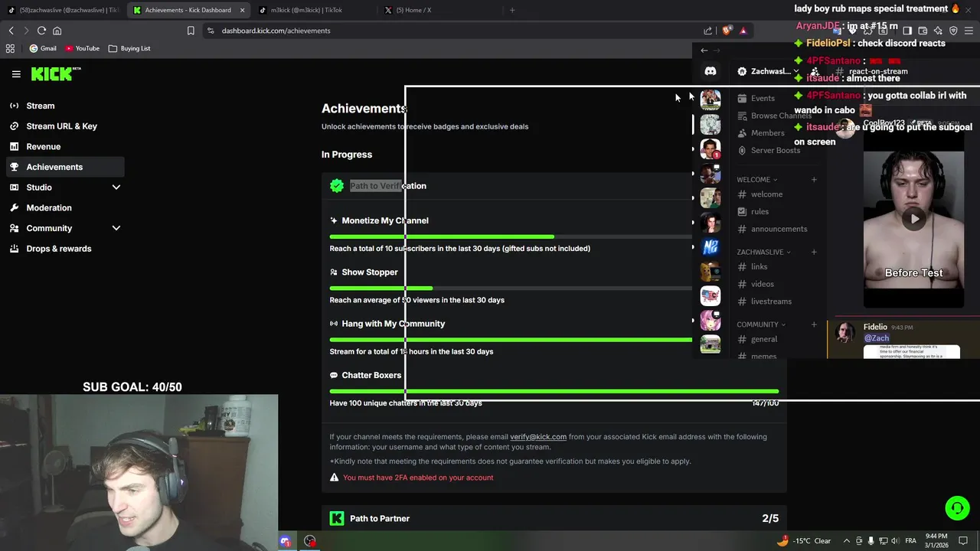Open the Revenue page
Image resolution: width=980 pixels, height=551 pixels.
pos(66,146)
